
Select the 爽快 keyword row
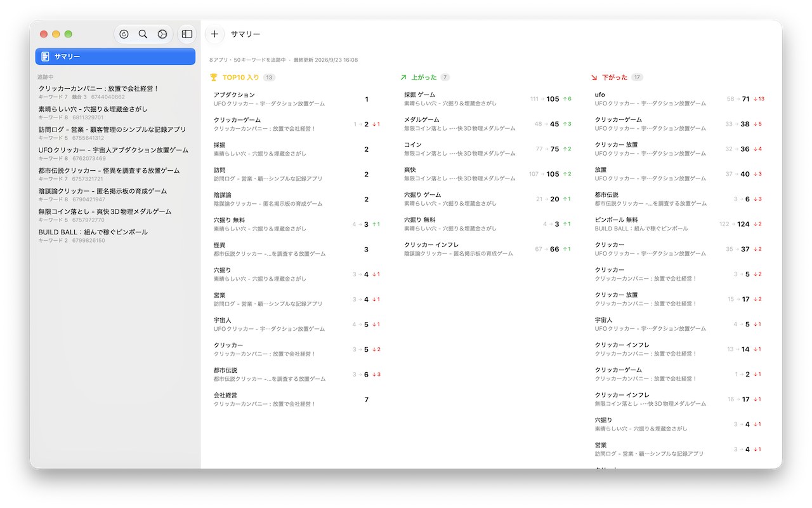[x=487, y=174]
